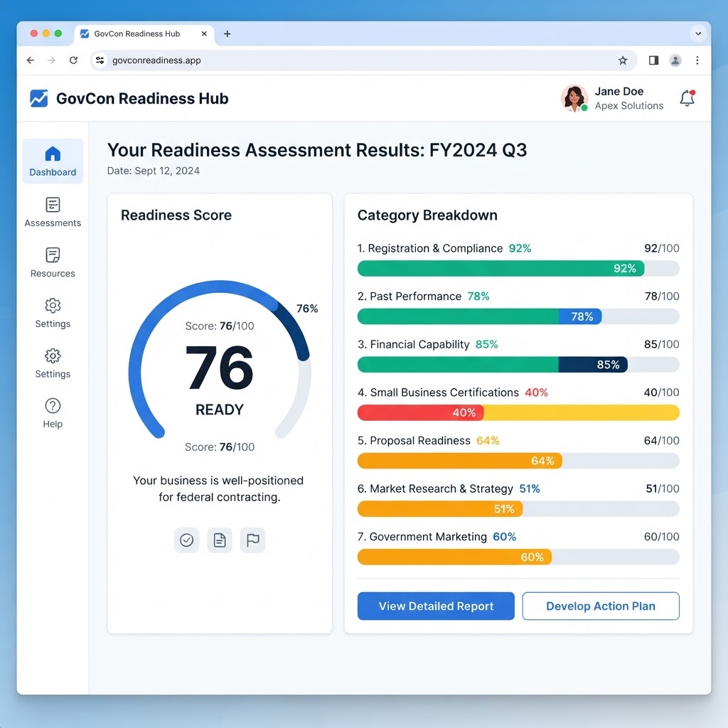
Task: Click Develop Action Plan button
Action: click(x=600, y=606)
